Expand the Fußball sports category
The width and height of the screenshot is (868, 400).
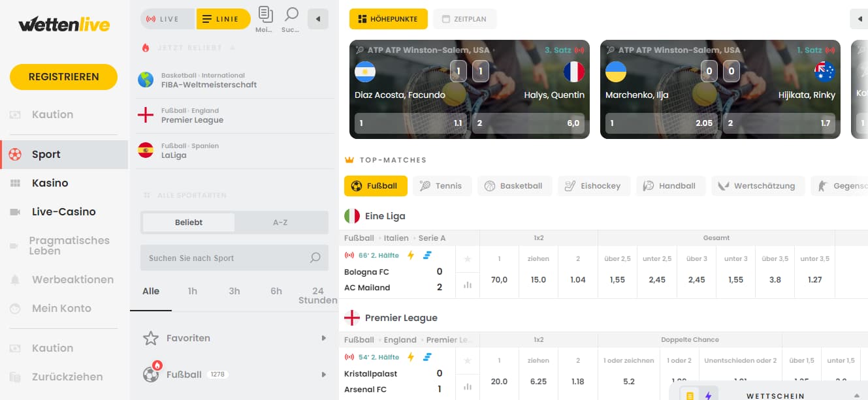pos(234,375)
